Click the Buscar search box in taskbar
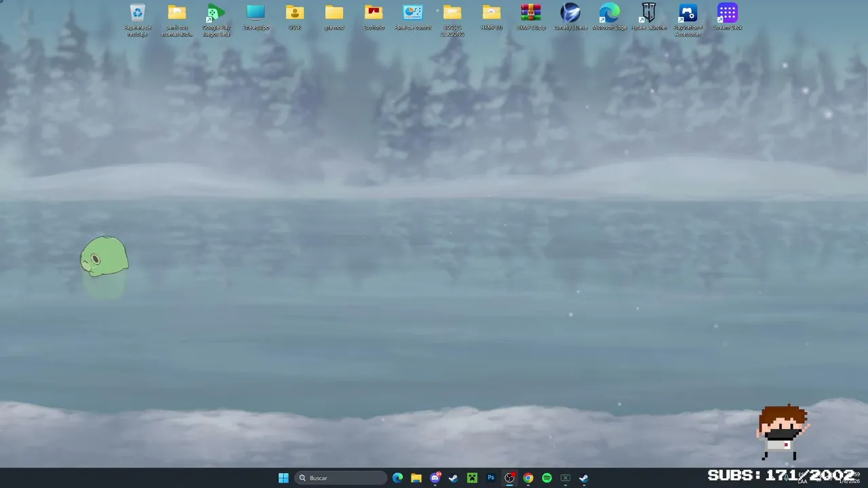868x488 pixels. click(341, 478)
